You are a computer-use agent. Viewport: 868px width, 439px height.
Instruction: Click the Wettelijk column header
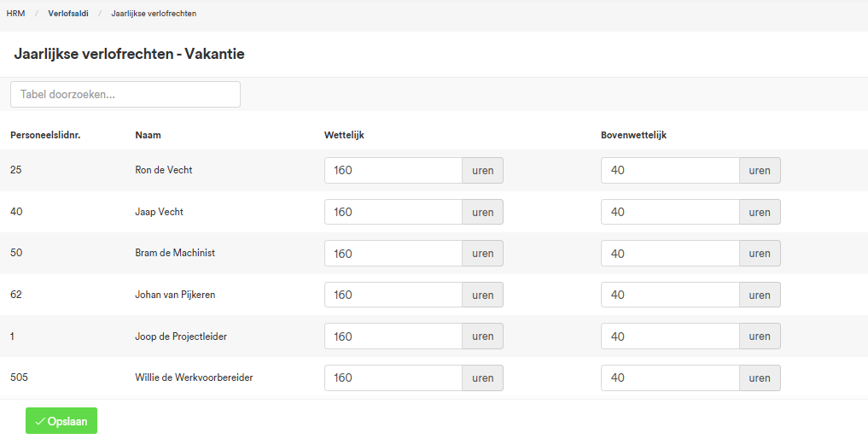point(344,135)
